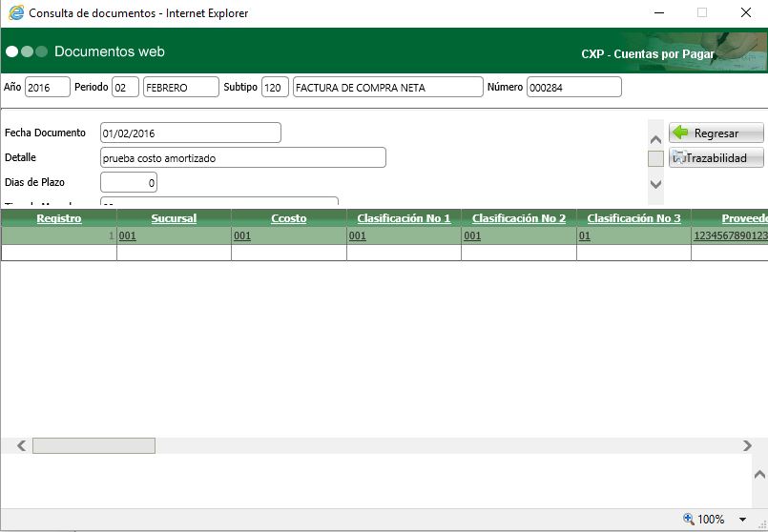This screenshot has width=768, height=532.
Task: Click the FEBRERO period name field
Action: [x=181, y=87]
